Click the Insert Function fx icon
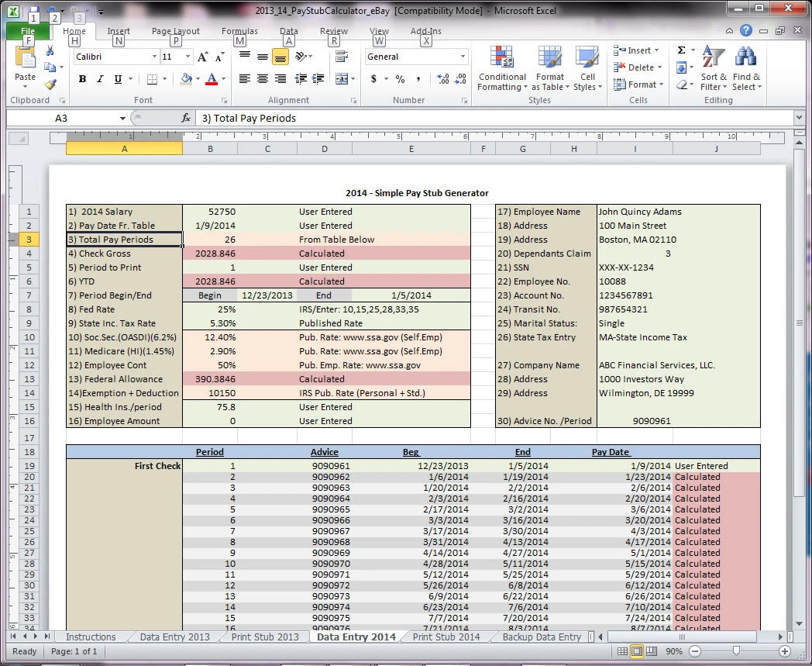The height and width of the screenshot is (666, 812). click(x=186, y=118)
